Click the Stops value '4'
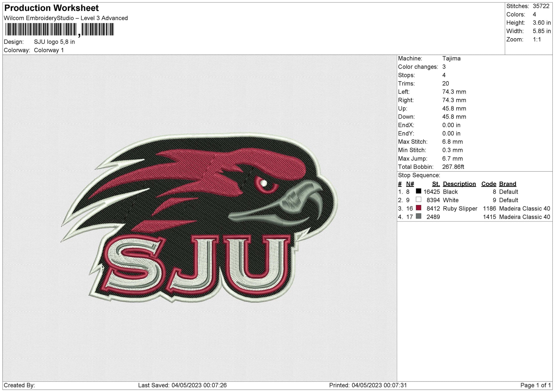The width and height of the screenshot is (555, 392). click(x=444, y=75)
